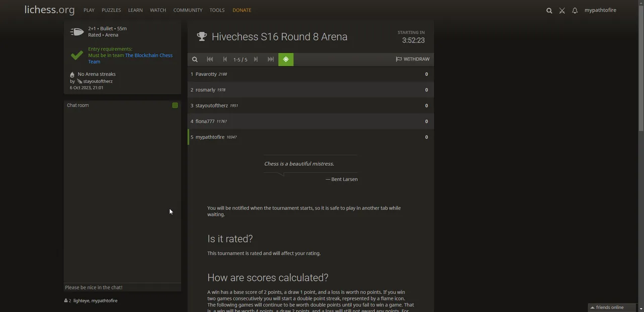
Task: Toggle the green locate-me target button
Action: [x=286, y=59]
